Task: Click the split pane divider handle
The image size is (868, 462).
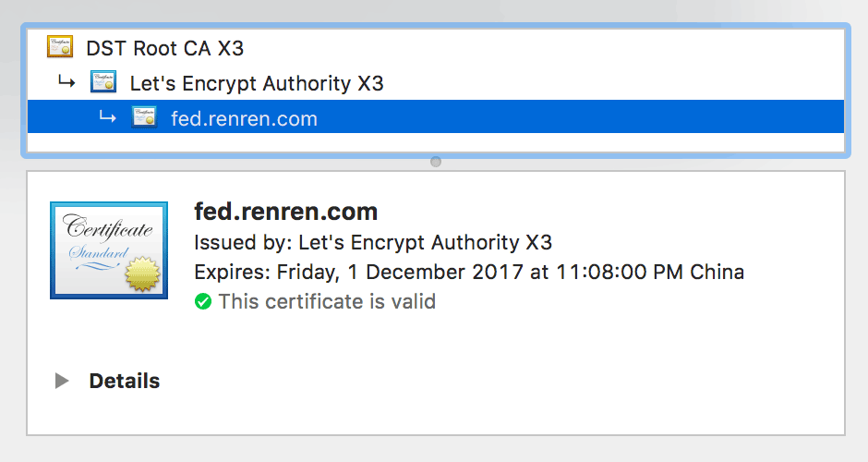Action: tap(436, 162)
